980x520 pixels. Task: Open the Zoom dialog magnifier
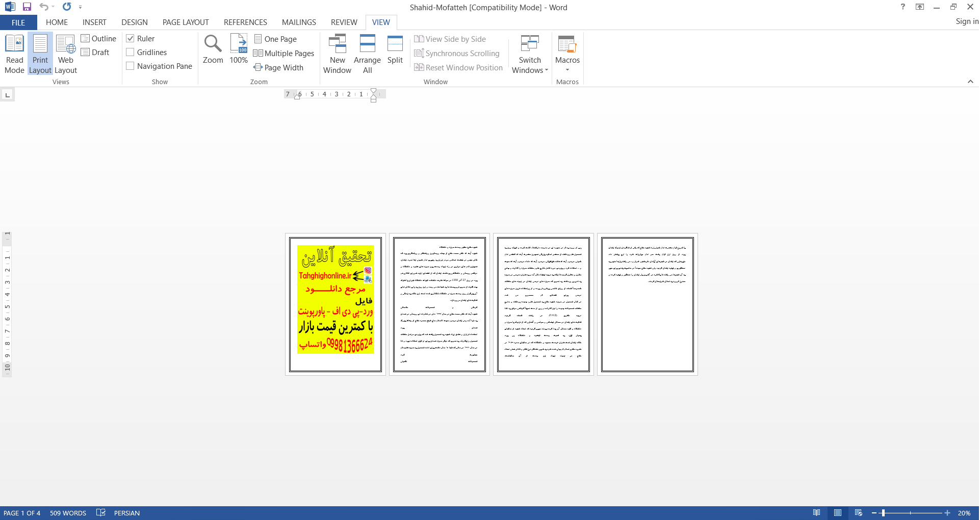pyautogui.click(x=213, y=49)
